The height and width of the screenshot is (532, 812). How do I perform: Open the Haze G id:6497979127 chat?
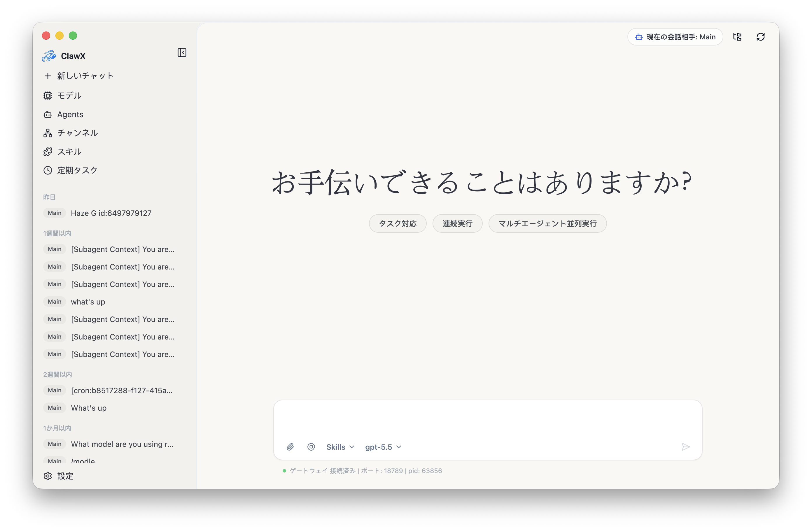(x=115, y=213)
